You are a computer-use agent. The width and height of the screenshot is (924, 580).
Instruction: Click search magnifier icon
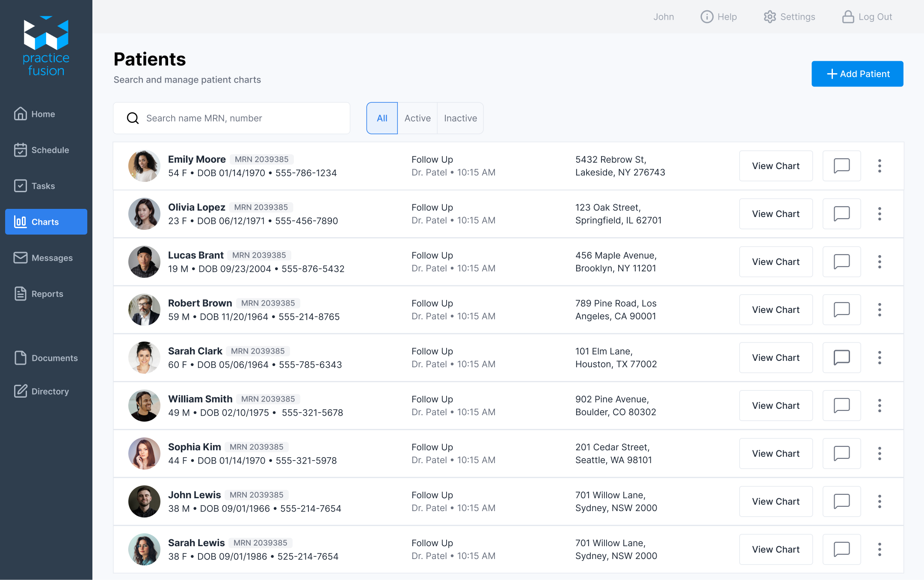(133, 118)
